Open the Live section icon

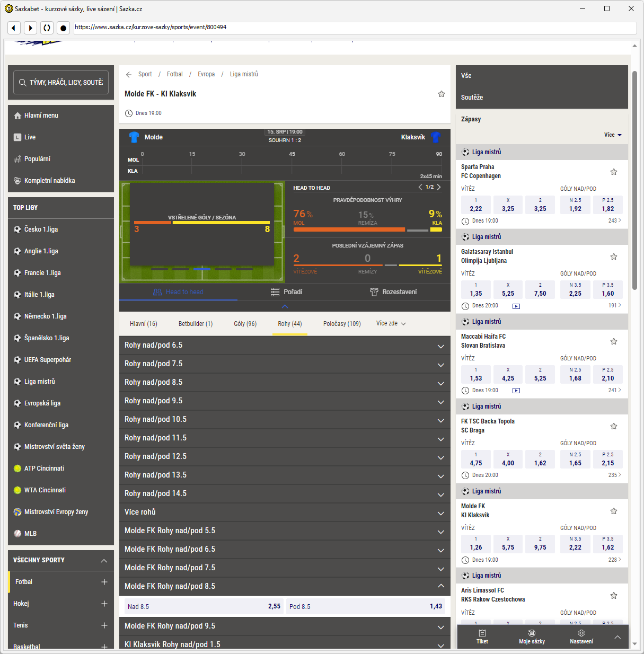click(x=17, y=137)
